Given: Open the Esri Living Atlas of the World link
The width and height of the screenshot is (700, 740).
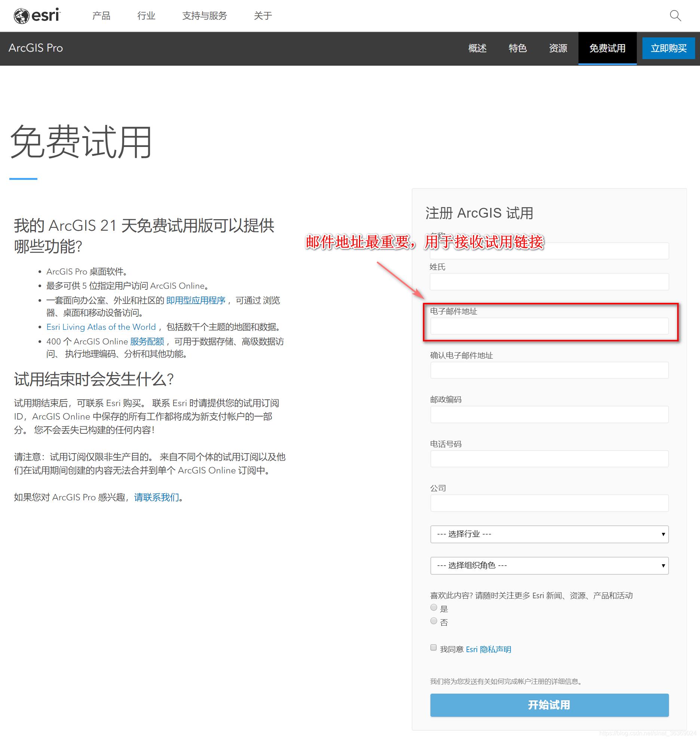Looking at the screenshot, I should tap(101, 327).
